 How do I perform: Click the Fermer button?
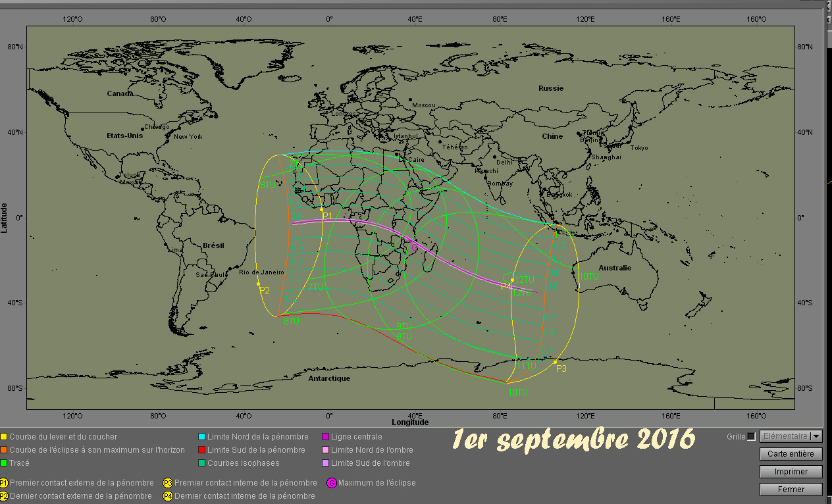[x=791, y=489]
